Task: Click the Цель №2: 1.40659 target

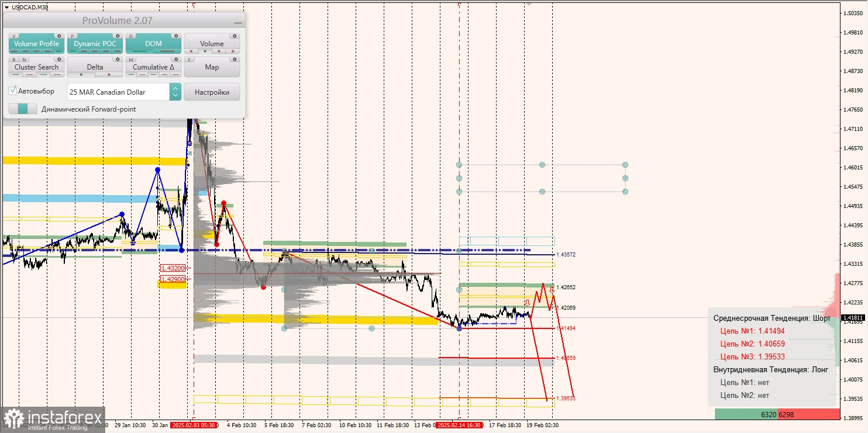Action: (752, 344)
